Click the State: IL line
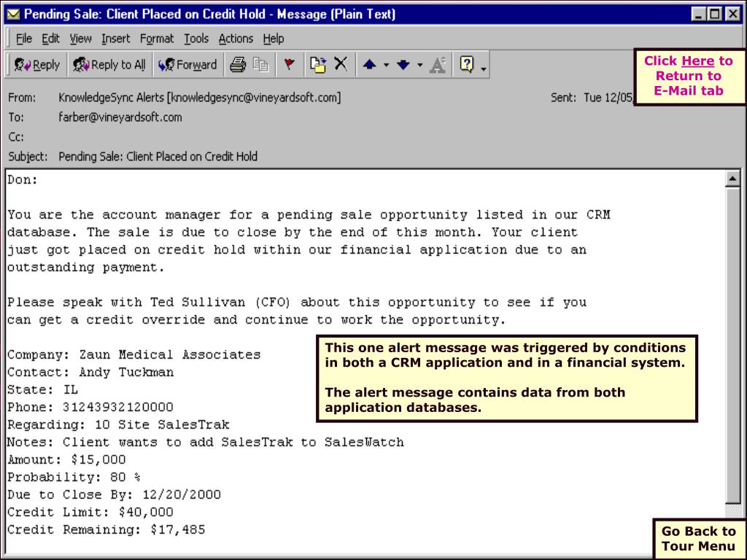Viewport: 747px width, 560px height. [42, 390]
